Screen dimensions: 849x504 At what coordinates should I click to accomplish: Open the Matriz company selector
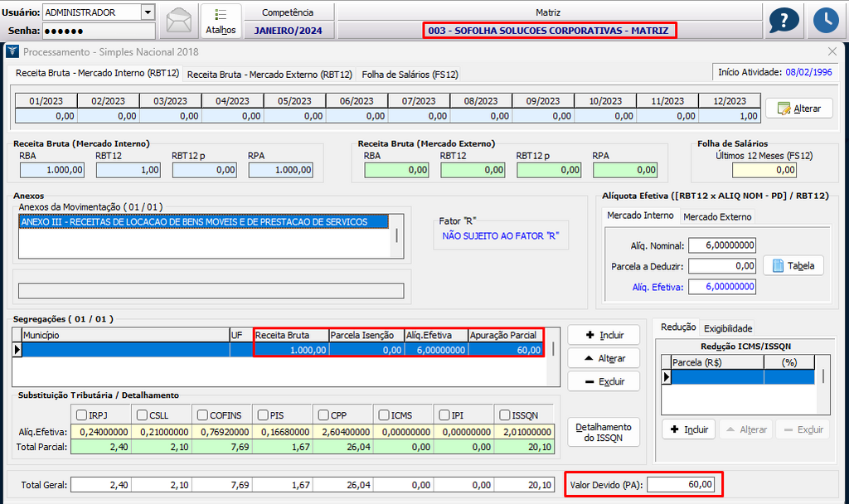tap(550, 31)
